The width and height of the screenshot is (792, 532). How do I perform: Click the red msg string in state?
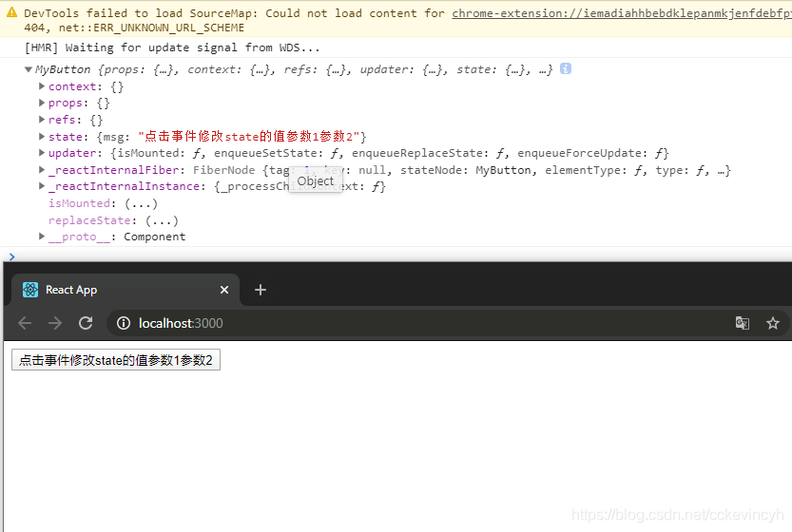click(x=248, y=136)
